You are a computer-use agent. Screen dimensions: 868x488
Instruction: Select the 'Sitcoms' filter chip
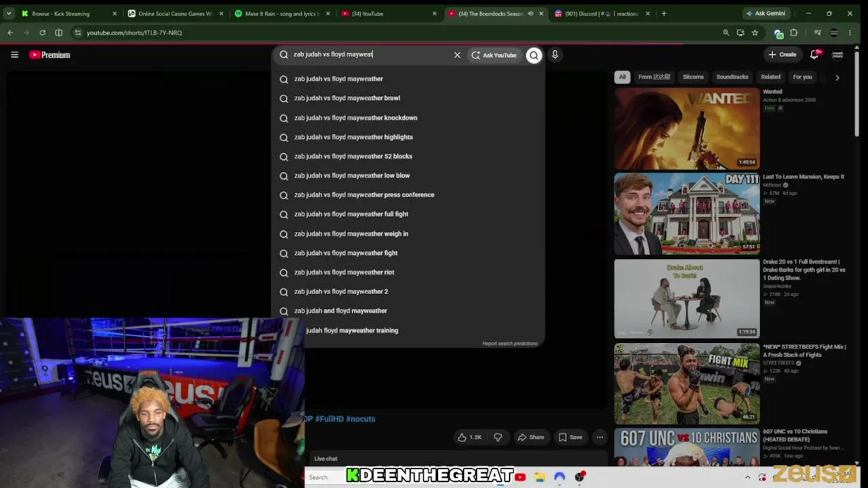(x=693, y=77)
